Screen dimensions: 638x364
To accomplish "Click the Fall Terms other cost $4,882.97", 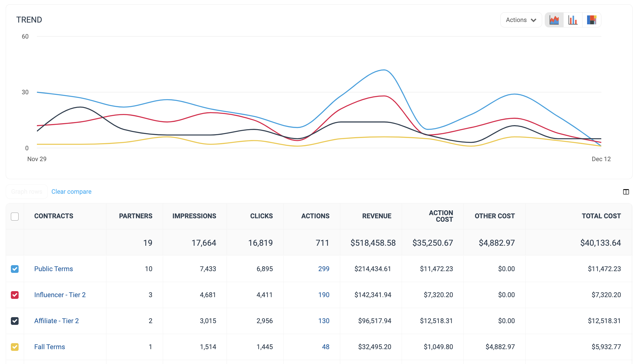I will click(x=500, y=347).
